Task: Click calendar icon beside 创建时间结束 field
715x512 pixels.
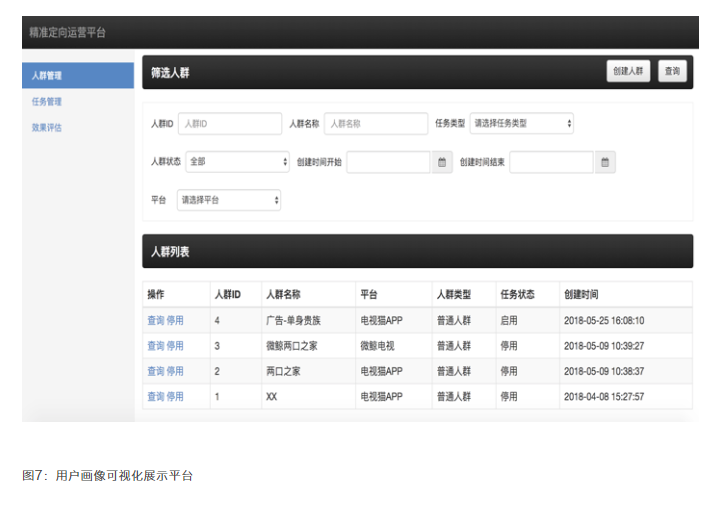Action: [605, 162]
